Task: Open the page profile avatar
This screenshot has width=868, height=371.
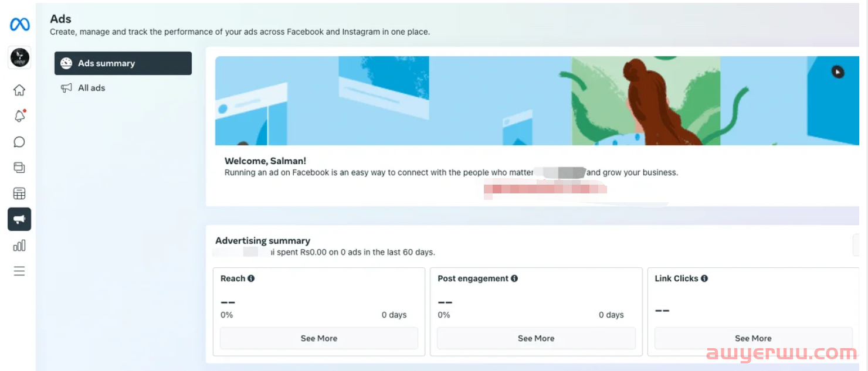Action: pos(19,57)
